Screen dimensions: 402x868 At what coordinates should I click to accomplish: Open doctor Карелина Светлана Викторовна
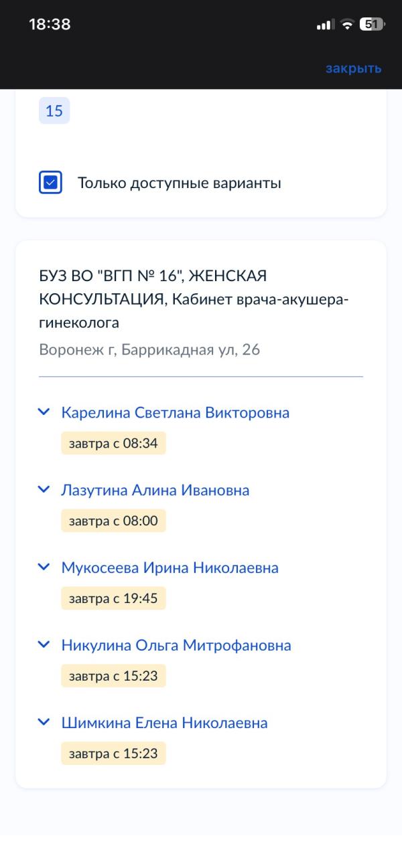pyautogui.click(x=175, y=412)
